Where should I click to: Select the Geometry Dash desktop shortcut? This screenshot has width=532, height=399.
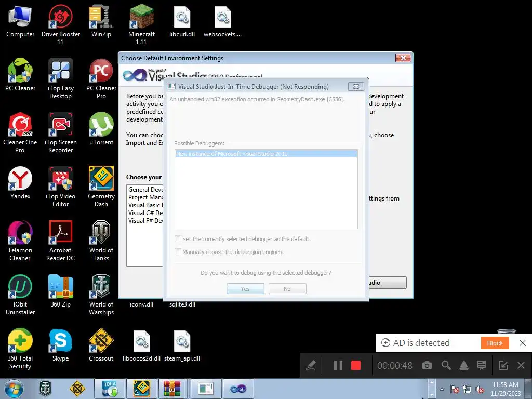(101, 187)
